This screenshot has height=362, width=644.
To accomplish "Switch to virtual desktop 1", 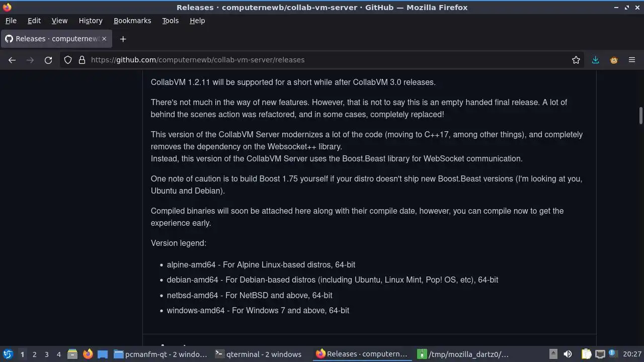I will pyautogui.click(x=22, y=354).
